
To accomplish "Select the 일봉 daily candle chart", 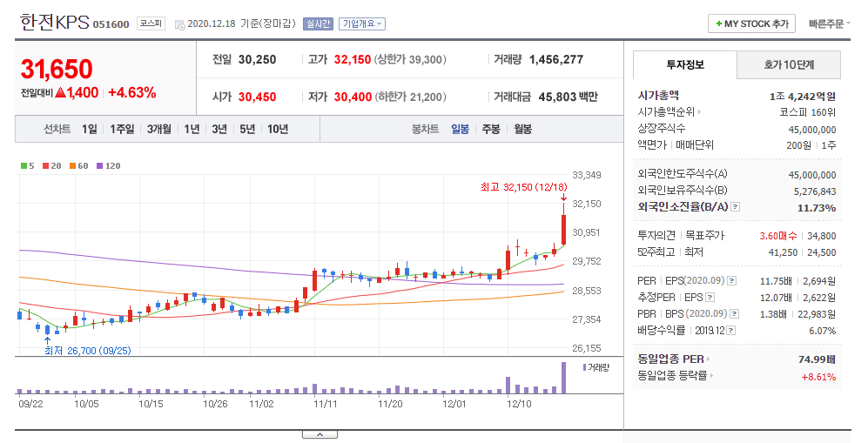I will point(460,130).
